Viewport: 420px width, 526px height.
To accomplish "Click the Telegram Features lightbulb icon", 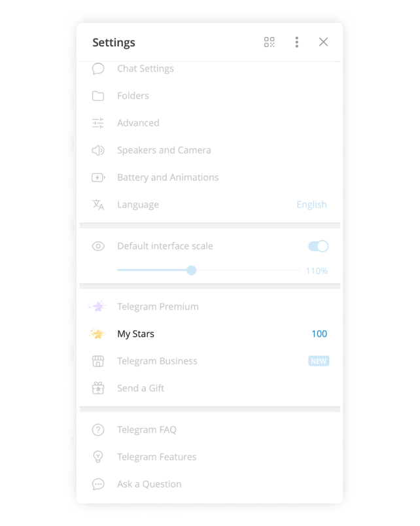I will point(98,457).
